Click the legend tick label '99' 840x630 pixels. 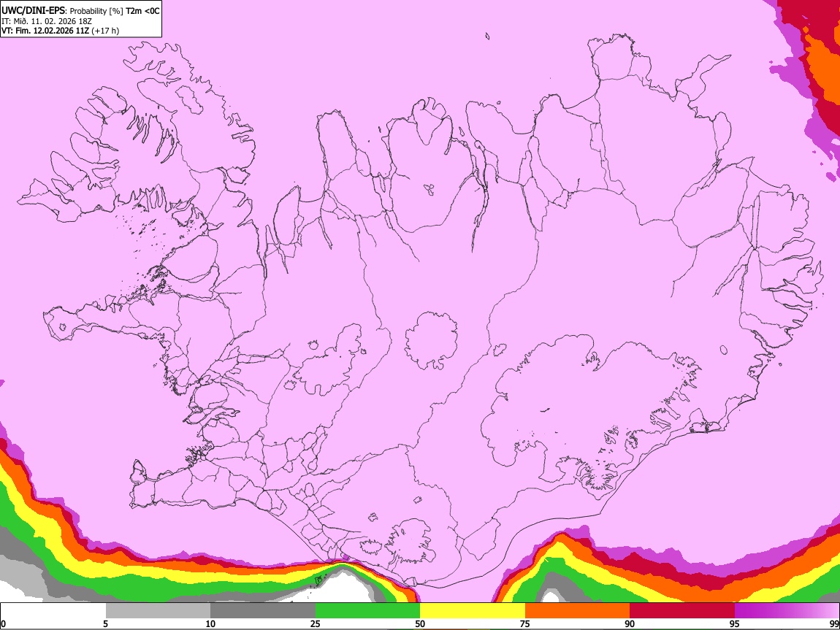(x=834, y=623)
